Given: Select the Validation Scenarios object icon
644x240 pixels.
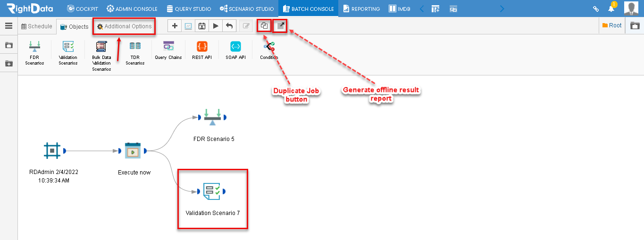Looking at the screenshot, I should click(68, 46).
